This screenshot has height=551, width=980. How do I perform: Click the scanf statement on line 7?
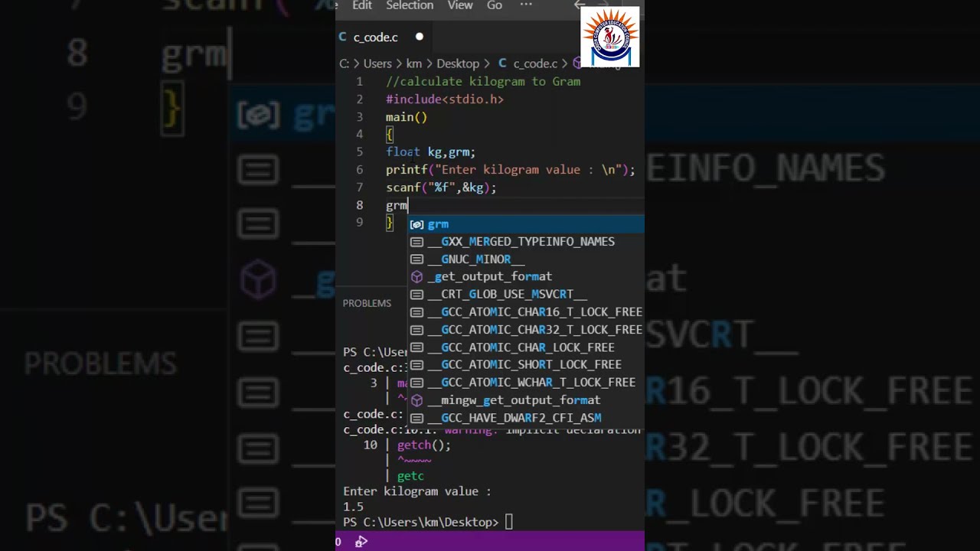pyautogui.click(x=441, y=187)
